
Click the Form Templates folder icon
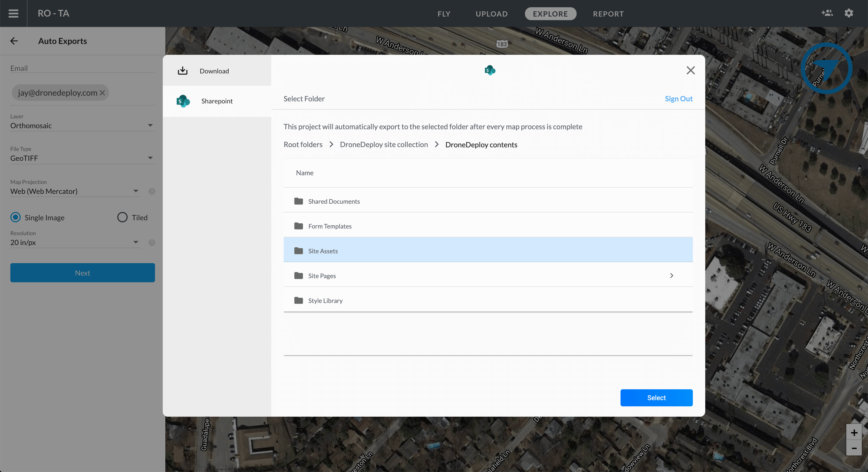(x=298, y=226)
